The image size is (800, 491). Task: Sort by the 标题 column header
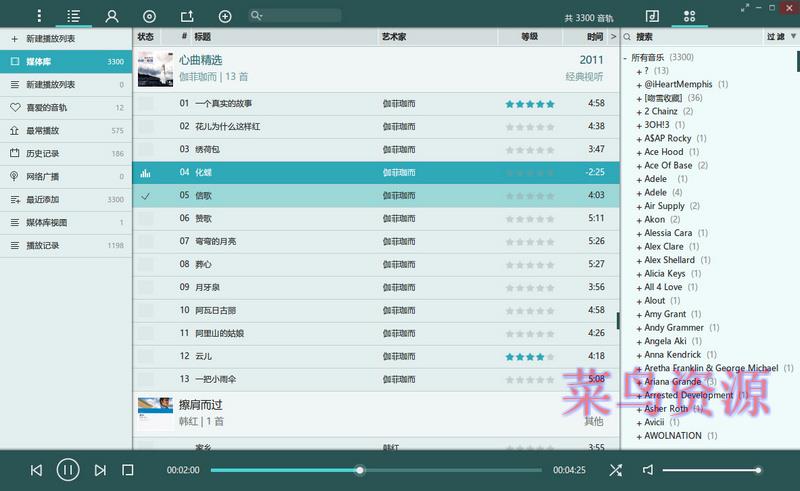click(x=203, y=37)
